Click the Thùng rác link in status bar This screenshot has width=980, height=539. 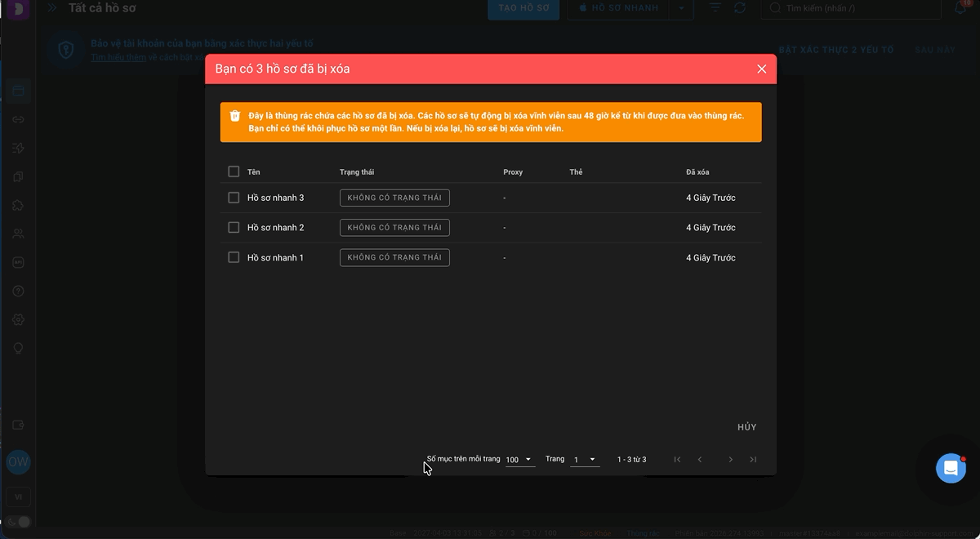tap(643, 533)
